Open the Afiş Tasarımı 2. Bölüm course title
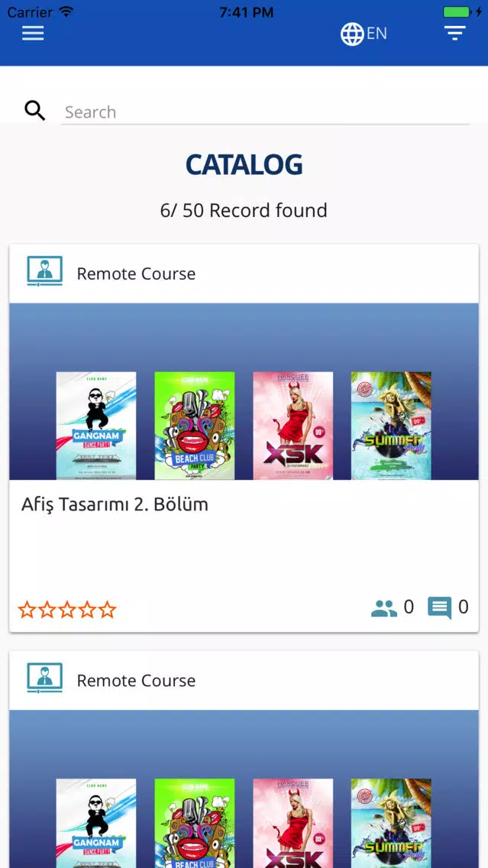This screenshot has height=868, width=488. pos(115,504)
